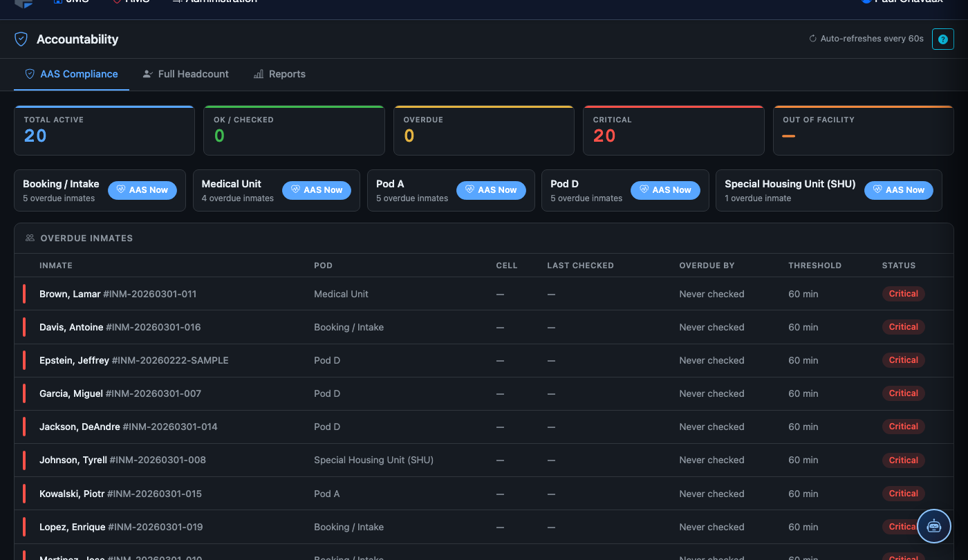Click 60 min threshold in Epstein row

coord(803,360)
